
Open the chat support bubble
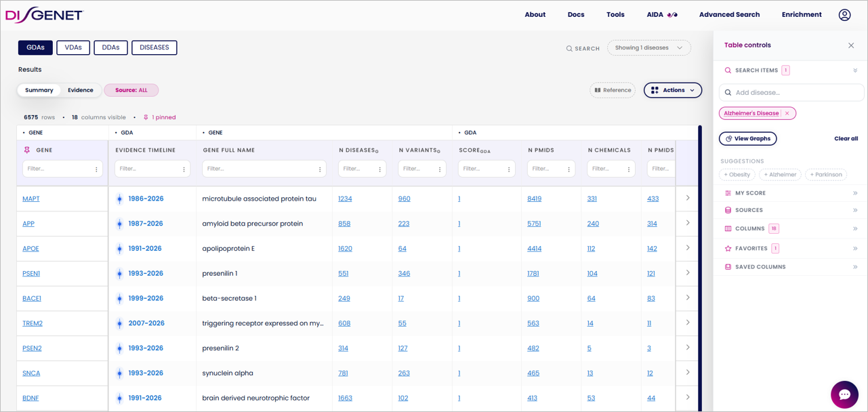[x=844, y=394]
